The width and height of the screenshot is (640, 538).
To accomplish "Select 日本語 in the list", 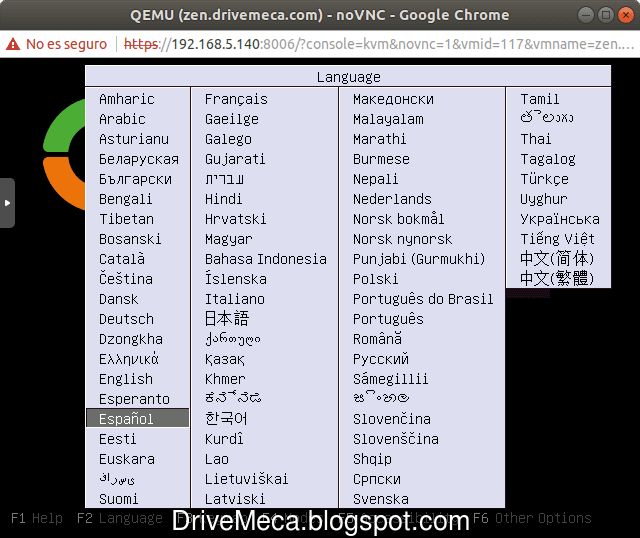I will point(227,318).
